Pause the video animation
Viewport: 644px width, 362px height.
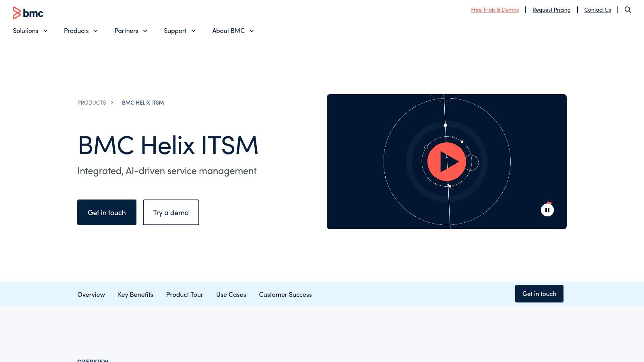(x=547, y=210)
